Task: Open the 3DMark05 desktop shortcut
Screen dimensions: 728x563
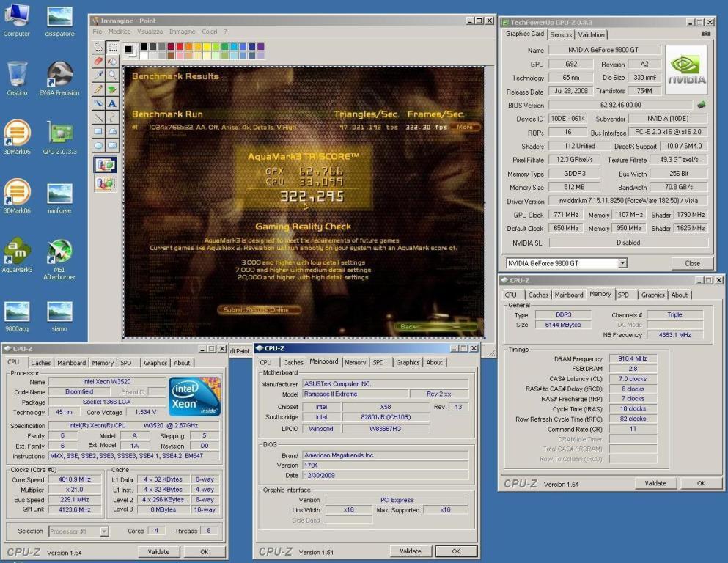Action: (17, 137)
